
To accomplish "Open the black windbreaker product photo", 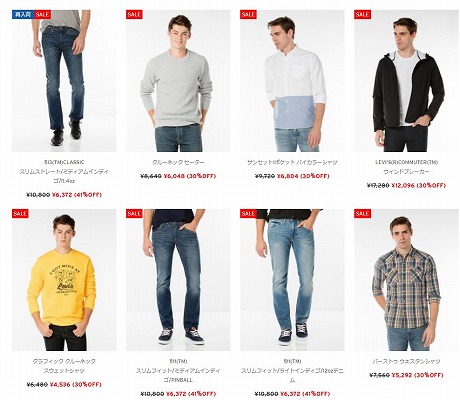I will point(406,81).
